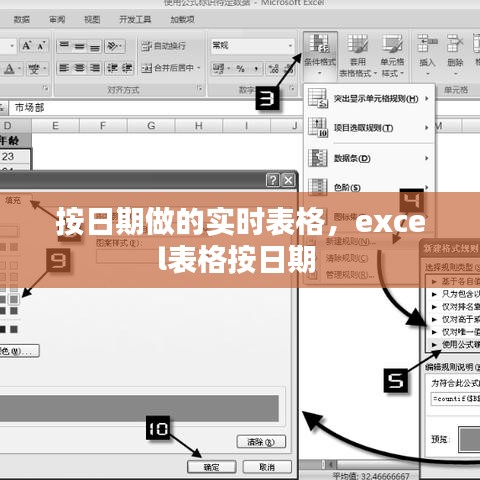The height and width of the screenshot is (480, 480).
Task: Open the 常规 number format combo box
Action: 252,45
